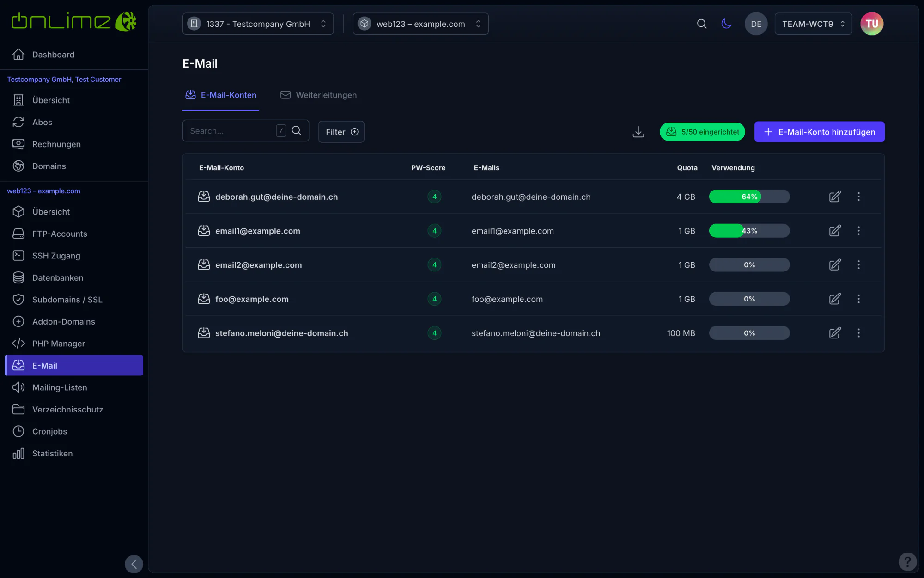Click the account name email1@example.com in E-Mail-Konto column
Viewport: 924px width, 578px height.
(x=258, y=231)
